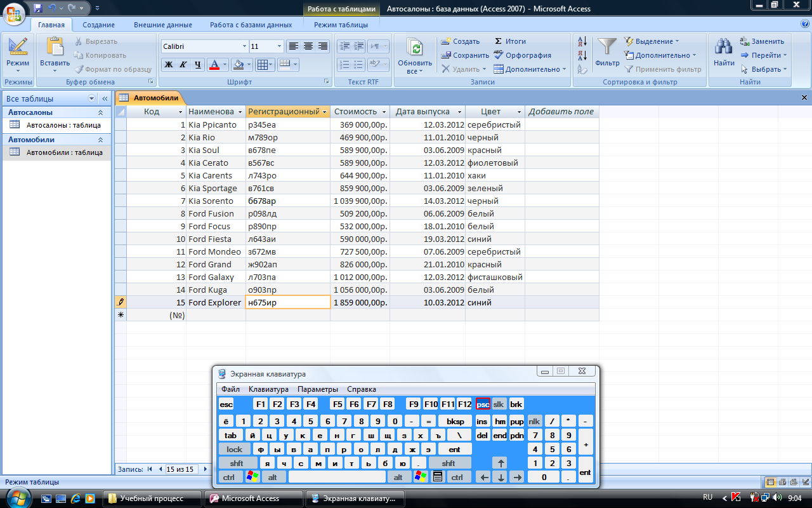
Task: Open the Стоимость column dropdown arrow
Action: (x=383, y=112)
